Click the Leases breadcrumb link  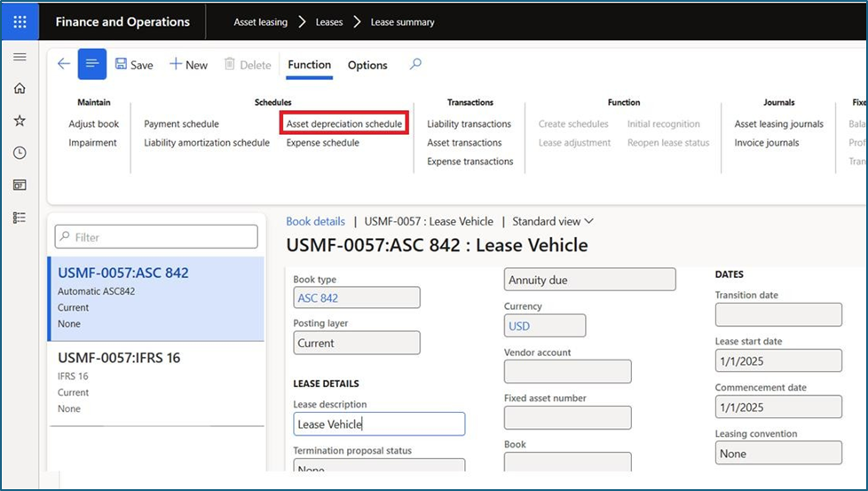[x=329, y=22]
